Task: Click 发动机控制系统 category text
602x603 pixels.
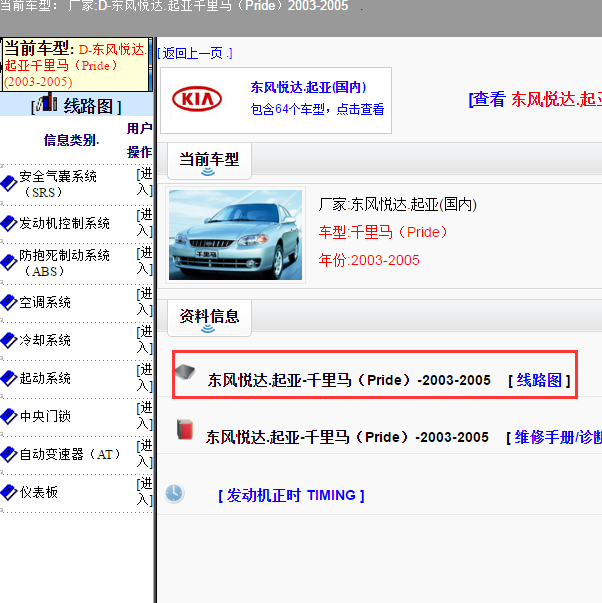Action: point(65,223)
